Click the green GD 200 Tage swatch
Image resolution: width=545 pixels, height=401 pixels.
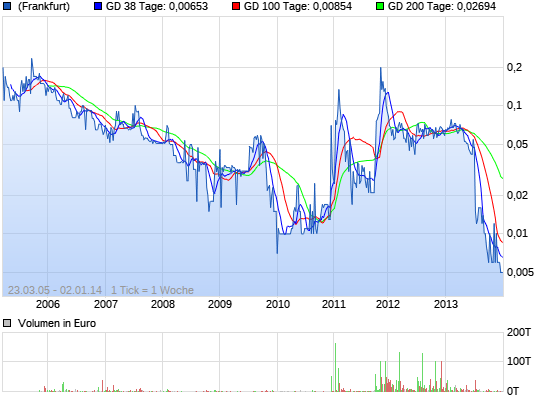380,6
